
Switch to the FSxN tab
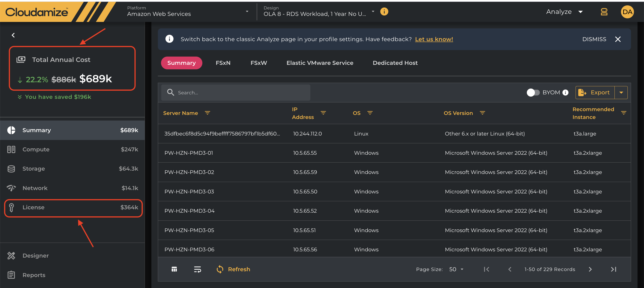coord(223,63)
